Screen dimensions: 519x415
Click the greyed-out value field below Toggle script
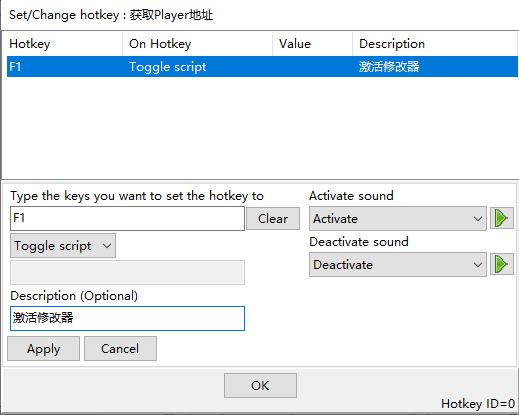[127, 273]
